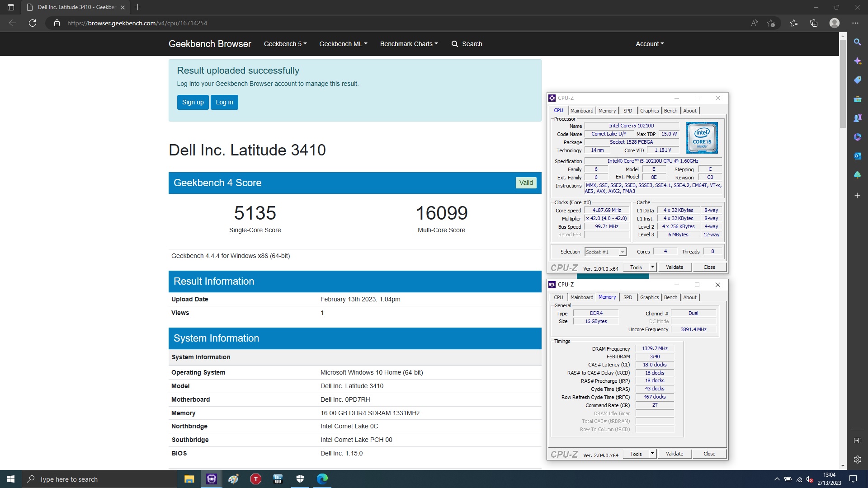Image resolution: width=868 pixels, height=488 pixels.
Task: Toggle Read aloud in the address bar
Action: tap(755, 23)
